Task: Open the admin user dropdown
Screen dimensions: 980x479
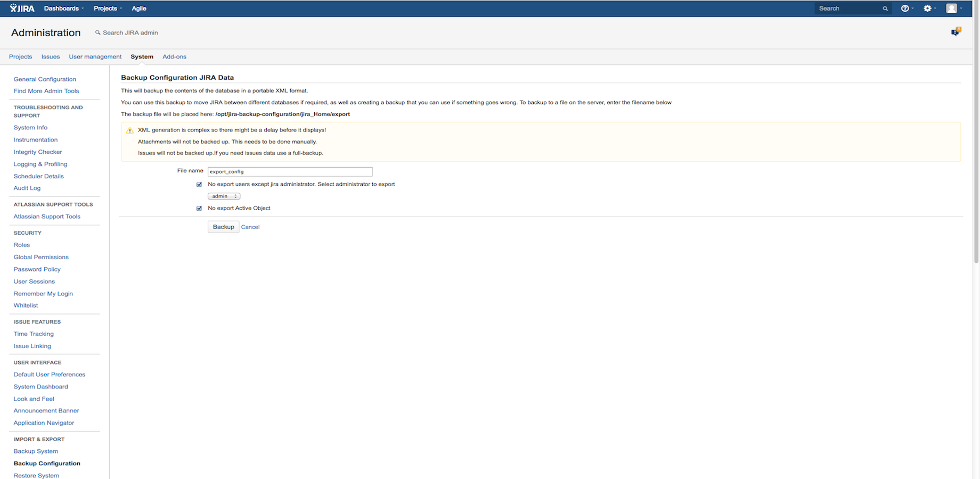Action: (224, 196)
